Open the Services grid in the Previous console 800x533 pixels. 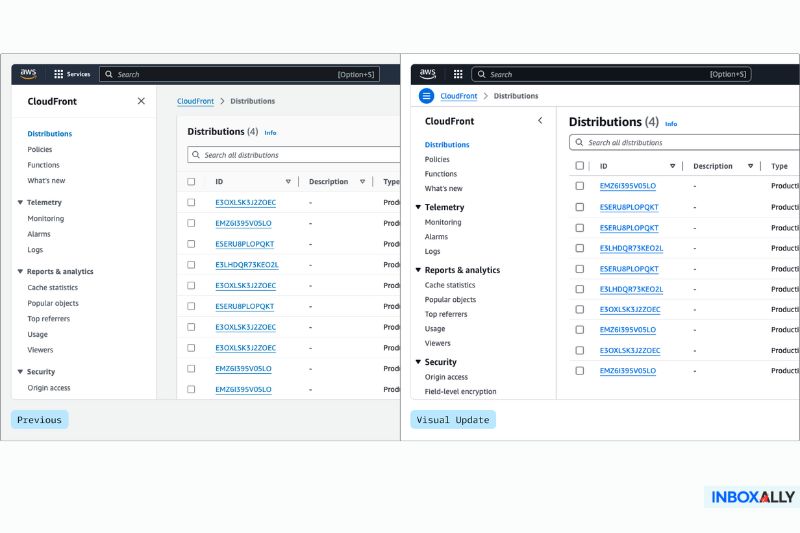(72, 74)
